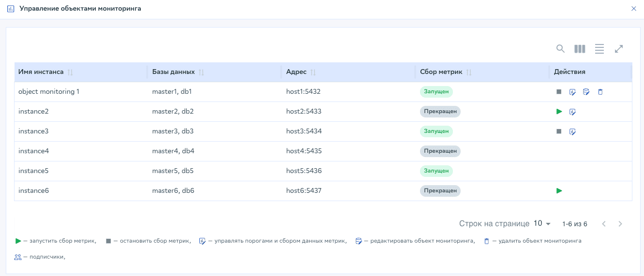Viewport: 644px width, 276px height.
Task: Click the Прекращен badge for instance2
Action: pos(440,111)
